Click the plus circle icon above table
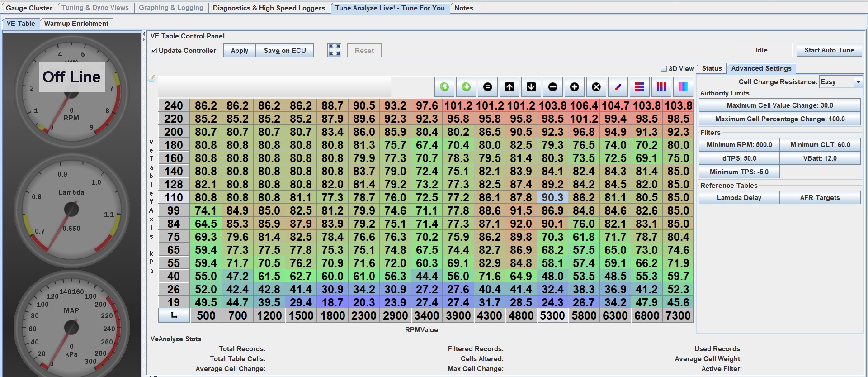The image size is (868, 377). pyautogui.click(x=574, y=87)
